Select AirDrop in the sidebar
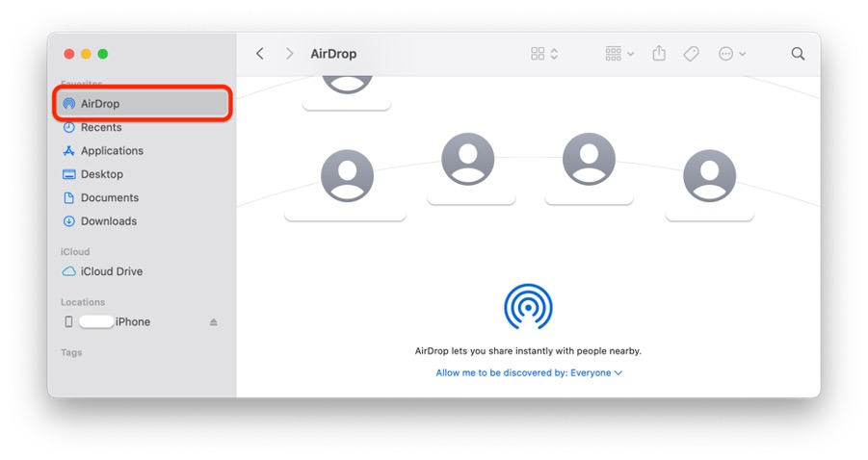Screen dimensions: 868x460 [x=100, y=104]
